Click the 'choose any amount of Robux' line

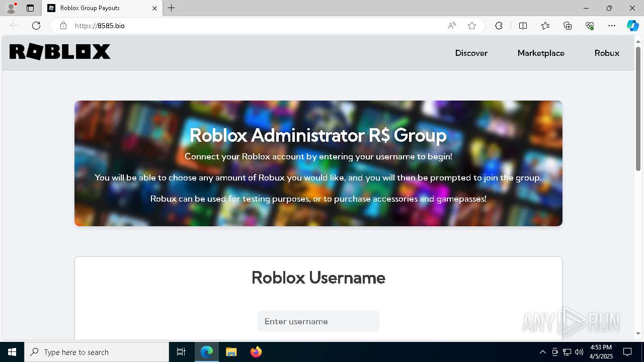click(318, 177)
